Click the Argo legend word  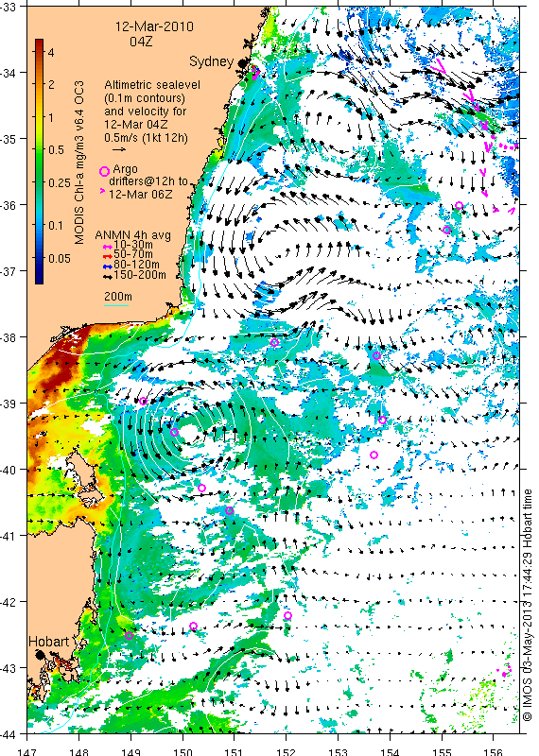tap(125, 169)
